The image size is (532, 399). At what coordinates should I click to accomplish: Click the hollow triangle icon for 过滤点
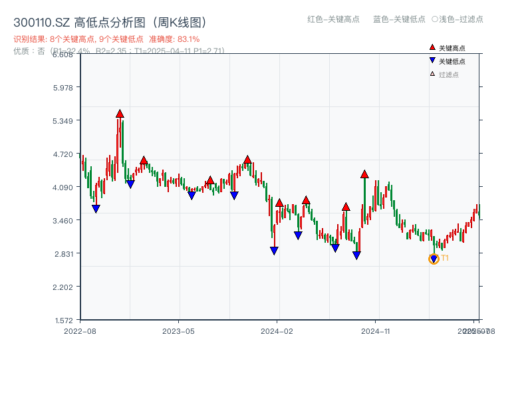[x=432, y=74]
